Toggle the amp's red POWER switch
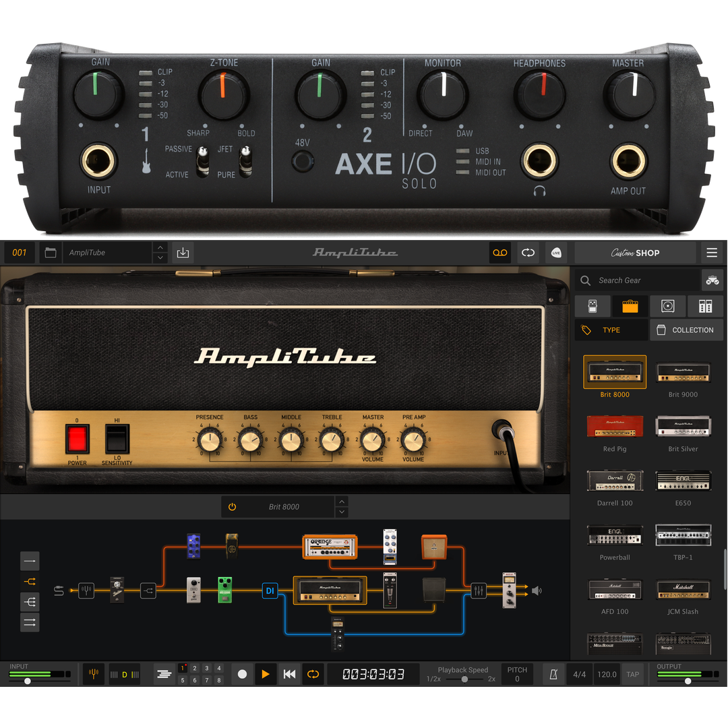 point(77,439)
